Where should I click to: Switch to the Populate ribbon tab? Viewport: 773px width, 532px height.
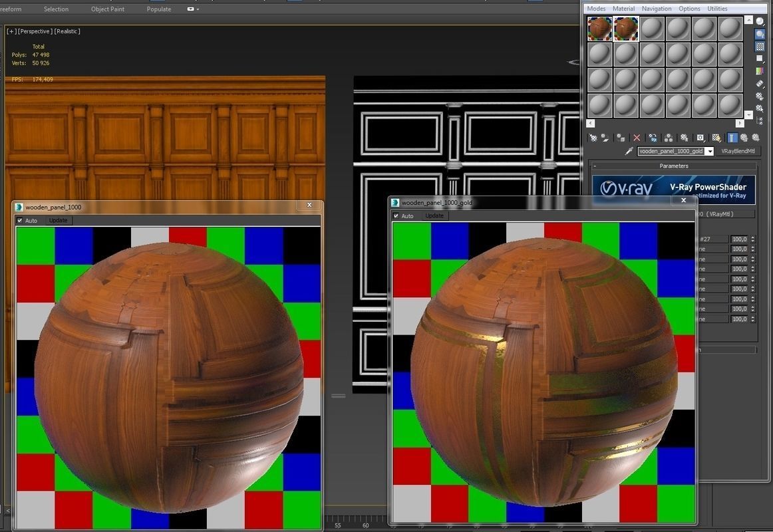pos(159,9)
